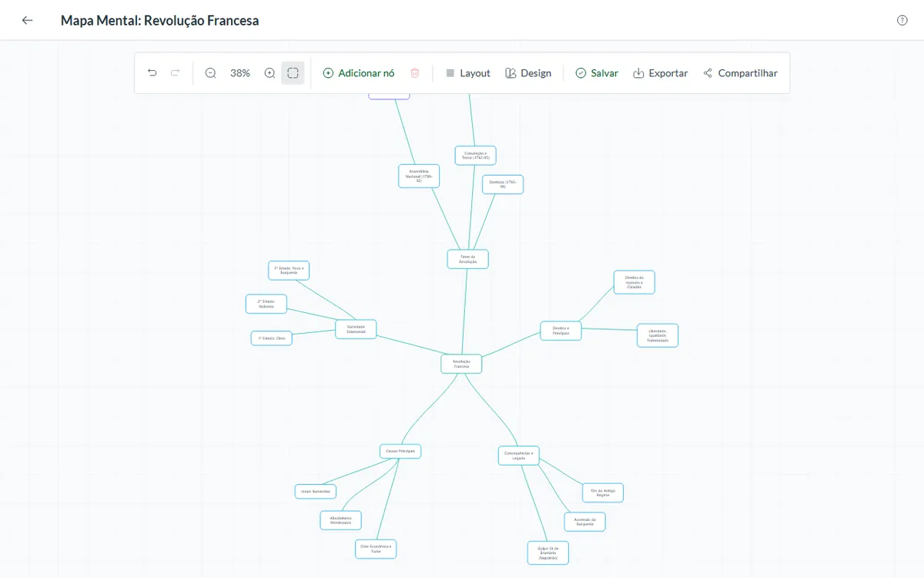The height and width of the screenshot is (578, 924).
Task: Zoom out of the mind map canvas
Action: [211, 73]
